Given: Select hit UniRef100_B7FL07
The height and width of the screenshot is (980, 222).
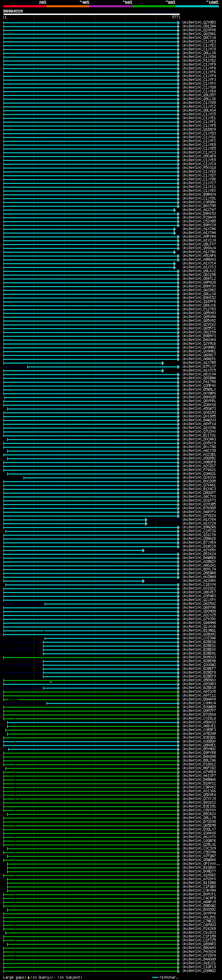Looking at the screenshot, I should [x=199, y=366].
